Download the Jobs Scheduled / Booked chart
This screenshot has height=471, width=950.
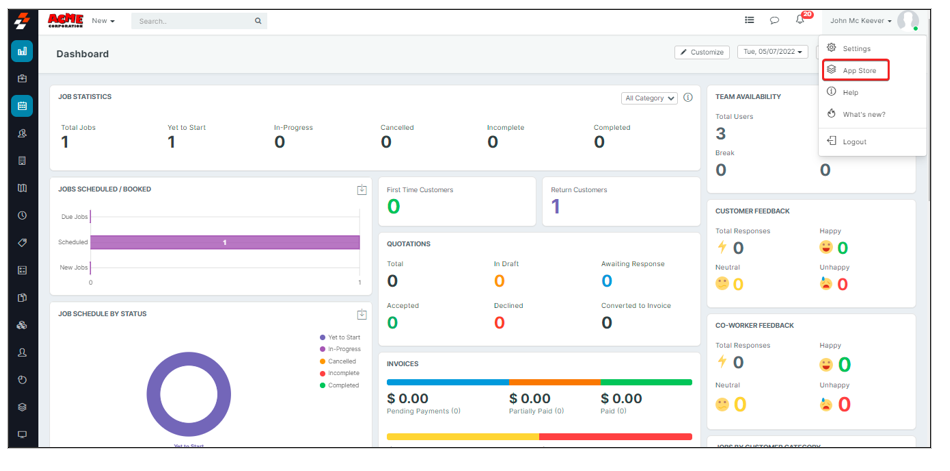tap(362, 190)
